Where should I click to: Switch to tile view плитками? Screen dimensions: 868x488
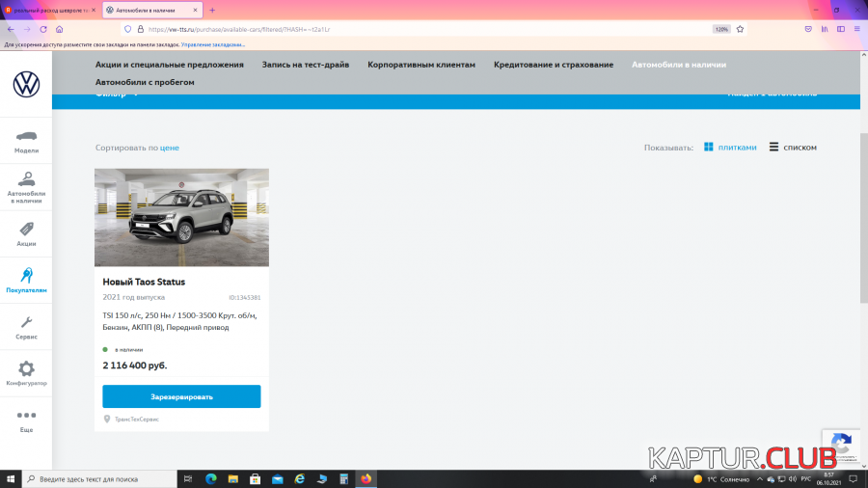click(x=730, y=148)
